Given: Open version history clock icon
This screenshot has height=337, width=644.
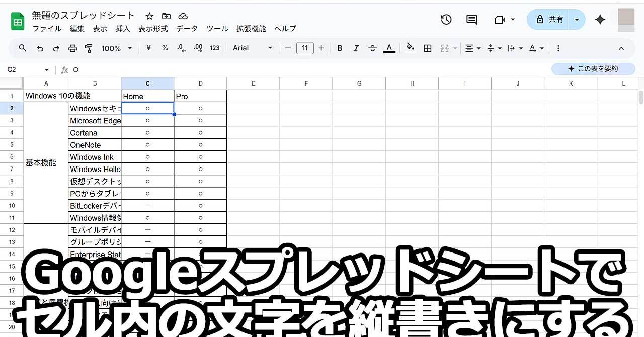Looking at the screenshot, I should click(x=446, y=20).
